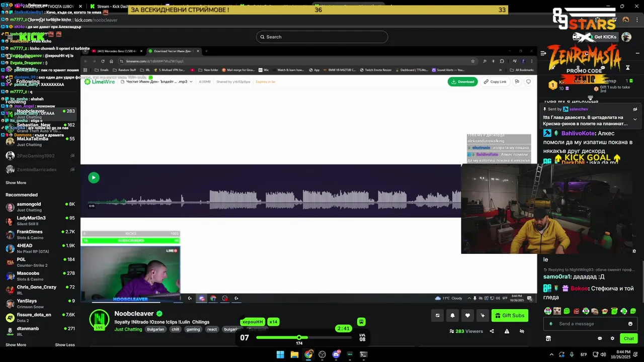644x362 pixels.
Task: Open the FrankDimes channel in the sidebar
Action: click(40, 234)
